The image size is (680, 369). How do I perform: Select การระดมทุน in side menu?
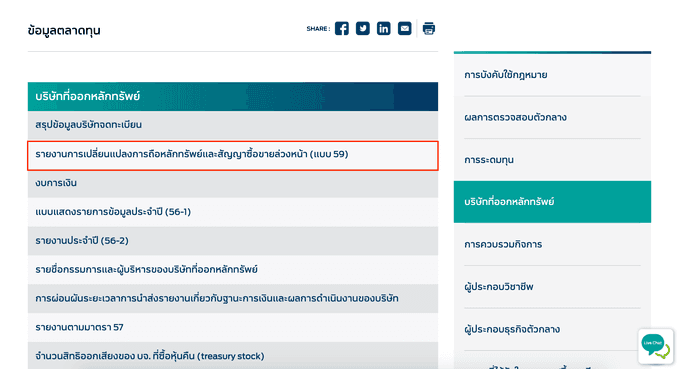[x=552, y=160]
